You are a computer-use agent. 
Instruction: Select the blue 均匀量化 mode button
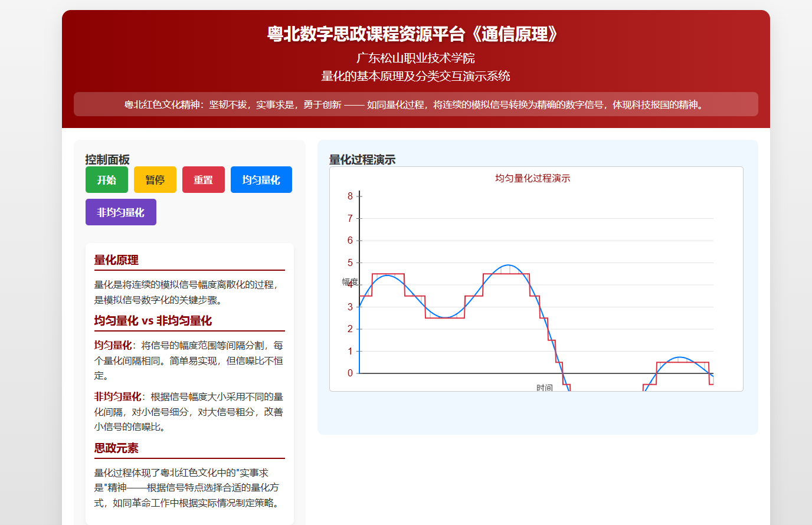point(261,180)
